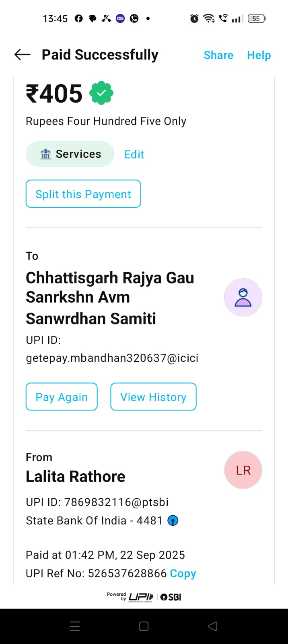Share the payment receipt
288x644 pixels.
click(218, 55)
